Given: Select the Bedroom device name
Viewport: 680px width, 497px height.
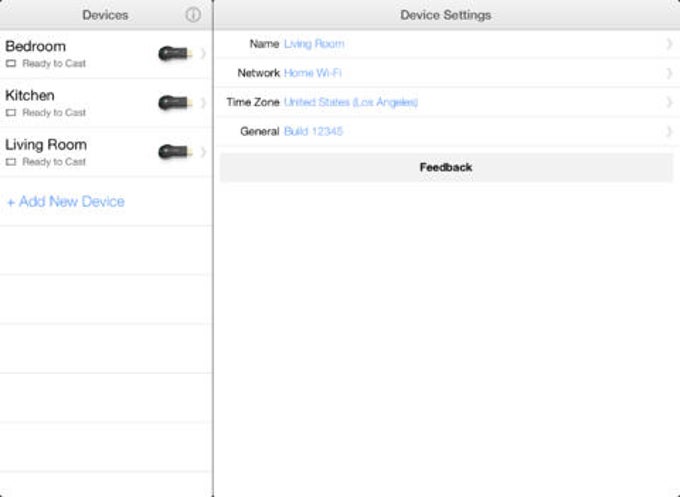Looking at the screenshot, I should [36, 46].
